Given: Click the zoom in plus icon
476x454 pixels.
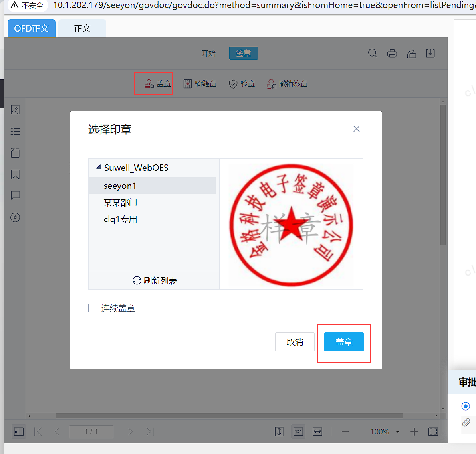Looking at the screenshot, I should click(414, 432).
